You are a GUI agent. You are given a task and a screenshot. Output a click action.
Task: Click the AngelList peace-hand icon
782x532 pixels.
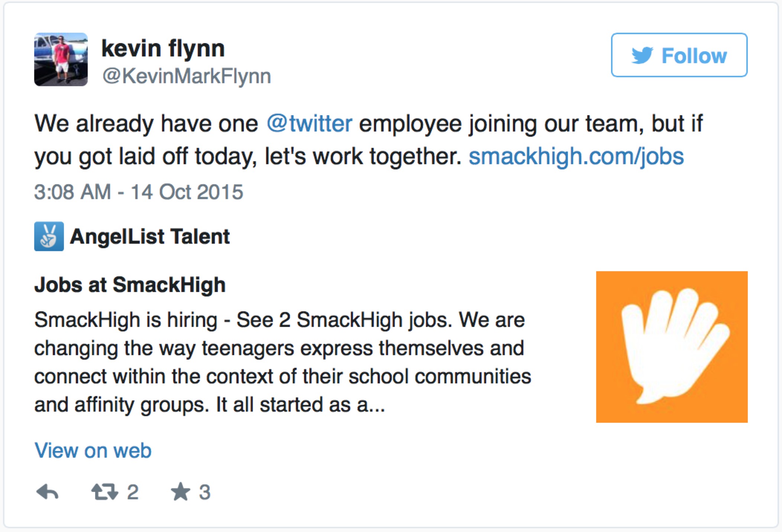(x=49, y=236)
